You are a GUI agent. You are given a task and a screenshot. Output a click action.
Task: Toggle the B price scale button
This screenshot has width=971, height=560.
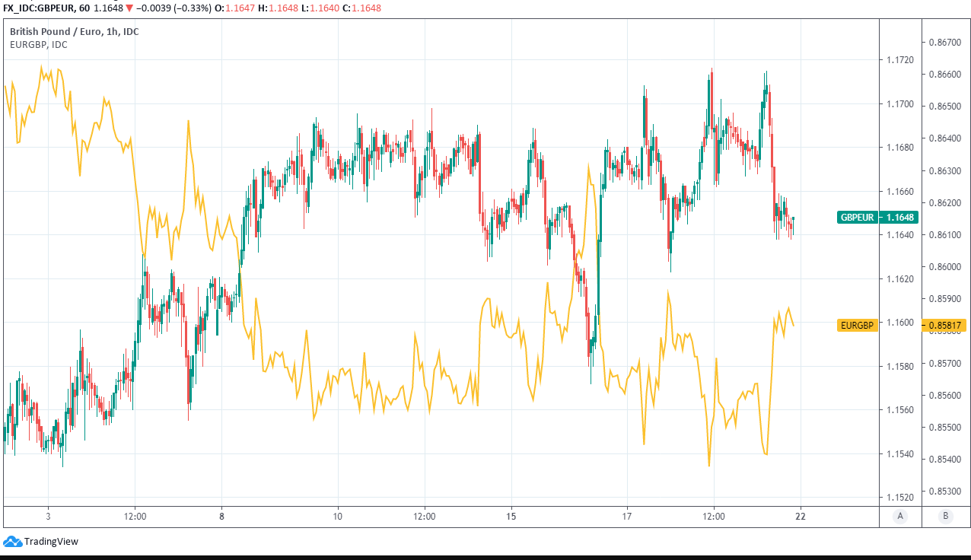click(945, 516)
